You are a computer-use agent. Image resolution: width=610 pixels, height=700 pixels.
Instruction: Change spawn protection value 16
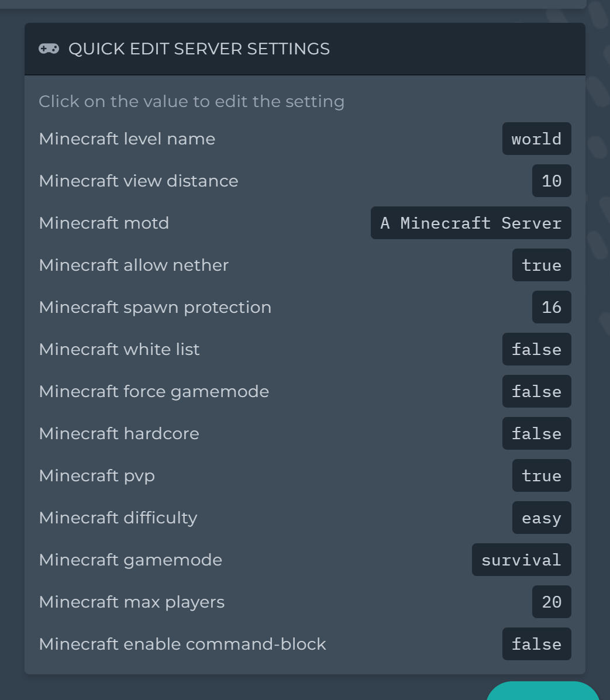[x=552, y=307]
